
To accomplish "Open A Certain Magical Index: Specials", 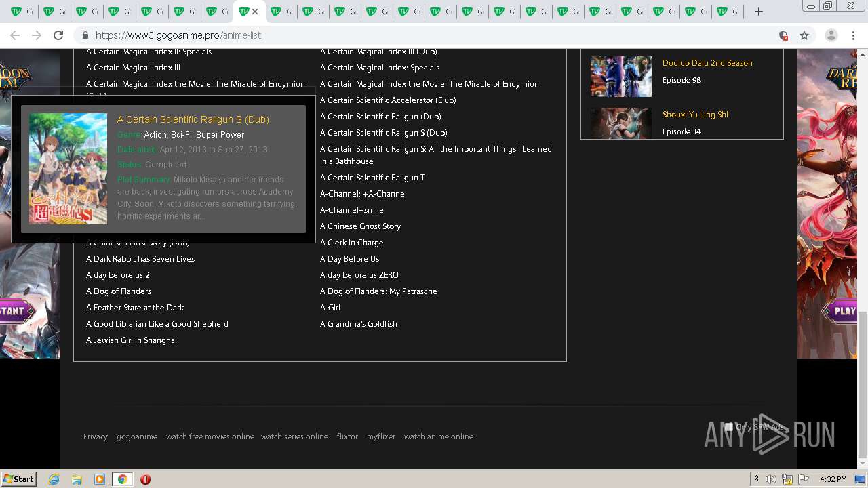I will (380, 68).
